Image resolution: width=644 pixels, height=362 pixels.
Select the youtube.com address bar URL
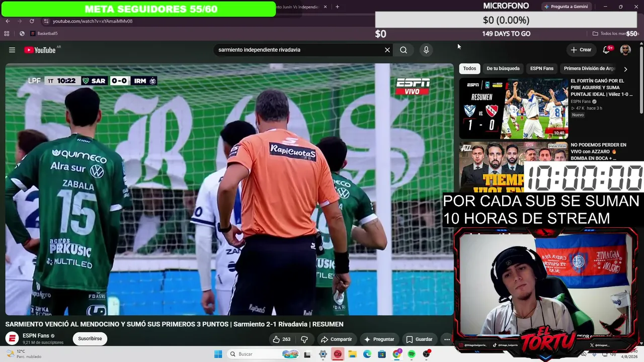pos(93,21)
